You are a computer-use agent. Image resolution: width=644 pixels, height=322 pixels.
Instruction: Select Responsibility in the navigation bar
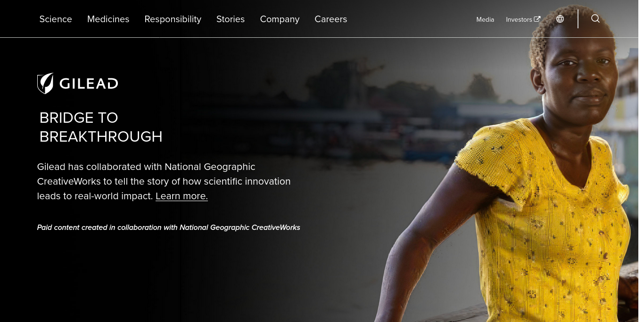coord(173,19)
